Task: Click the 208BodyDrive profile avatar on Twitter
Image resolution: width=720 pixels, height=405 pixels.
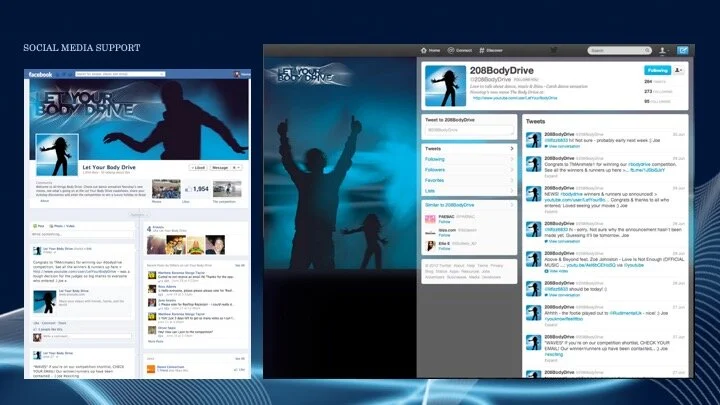Action: (445, 86)
